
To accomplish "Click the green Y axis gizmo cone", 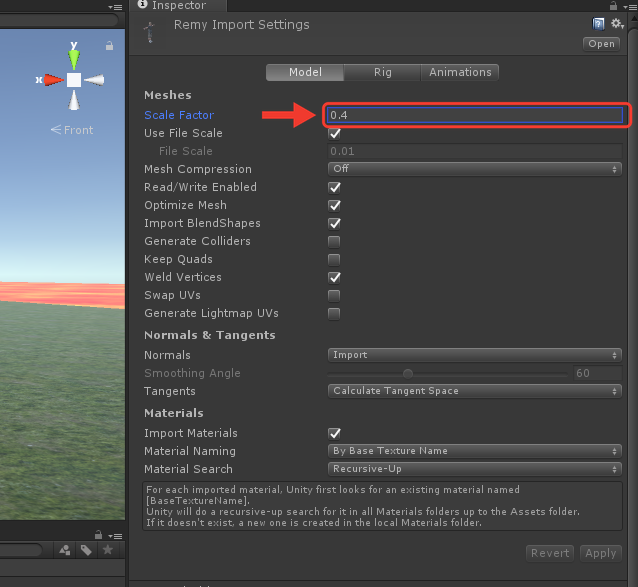I will (x=74, y=60).
